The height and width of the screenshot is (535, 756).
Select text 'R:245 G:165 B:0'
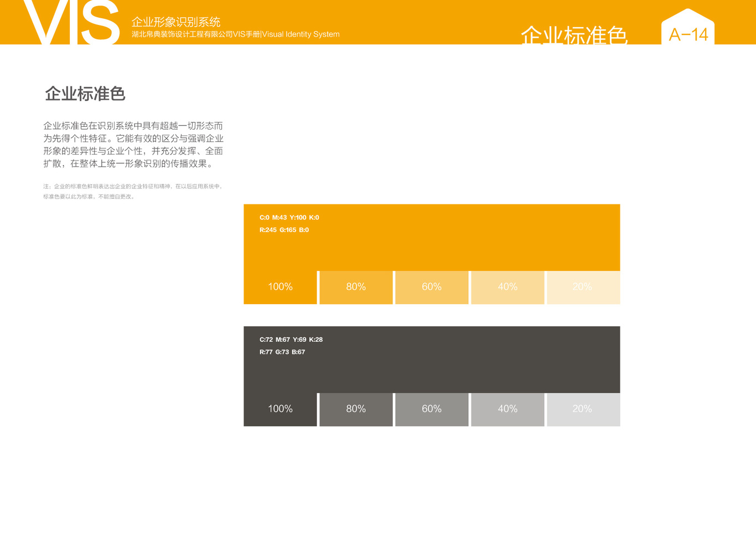click(x=284, y=230)
